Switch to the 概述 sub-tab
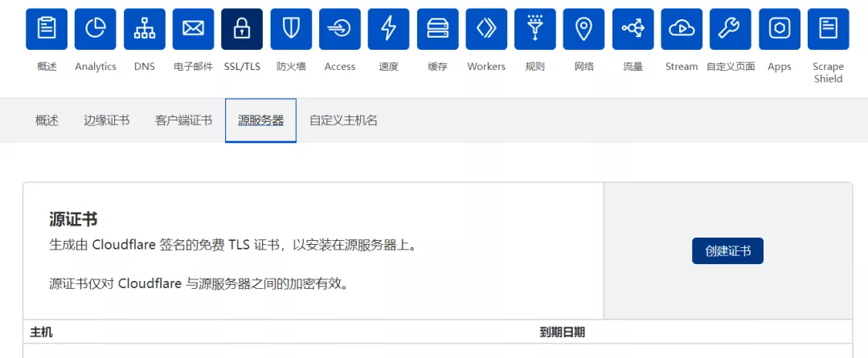Screen dimensions: 868x358 pos(47,120)
